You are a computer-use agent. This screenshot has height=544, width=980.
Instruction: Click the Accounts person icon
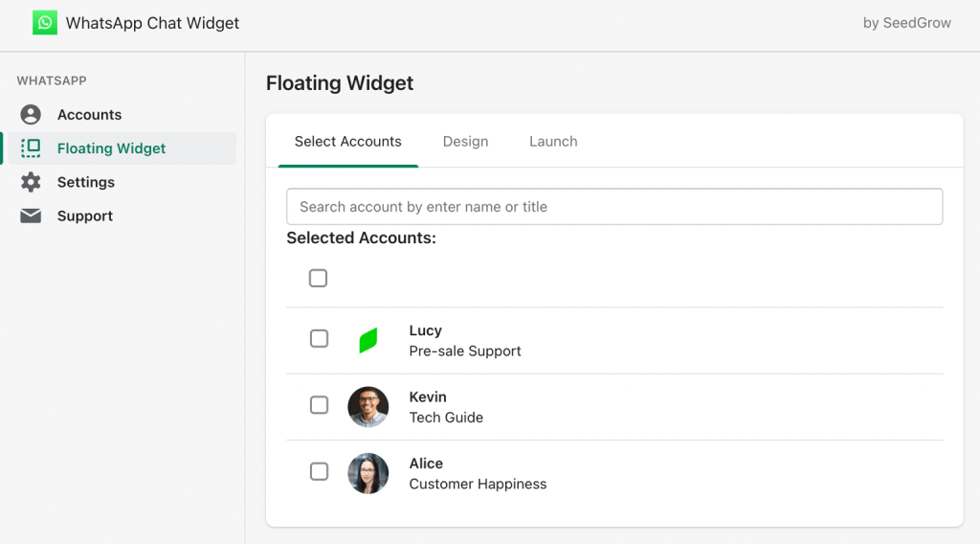tap(31, 115)
